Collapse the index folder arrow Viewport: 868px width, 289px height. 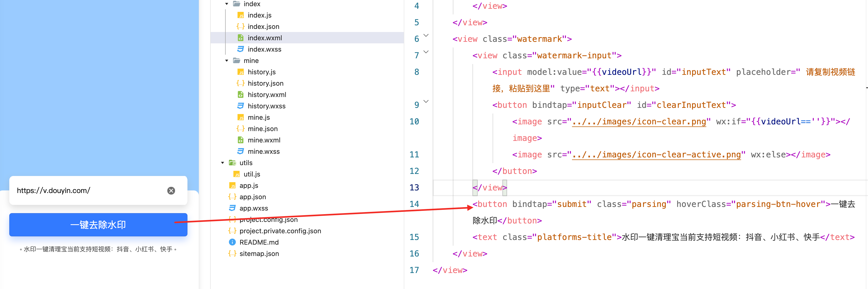[x=227, y=4]
